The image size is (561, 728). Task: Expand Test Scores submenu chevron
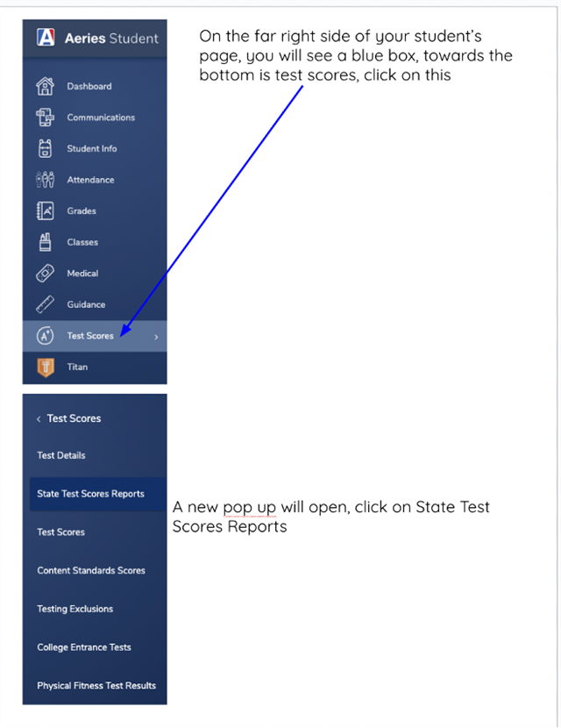click(x=156, y=337)
